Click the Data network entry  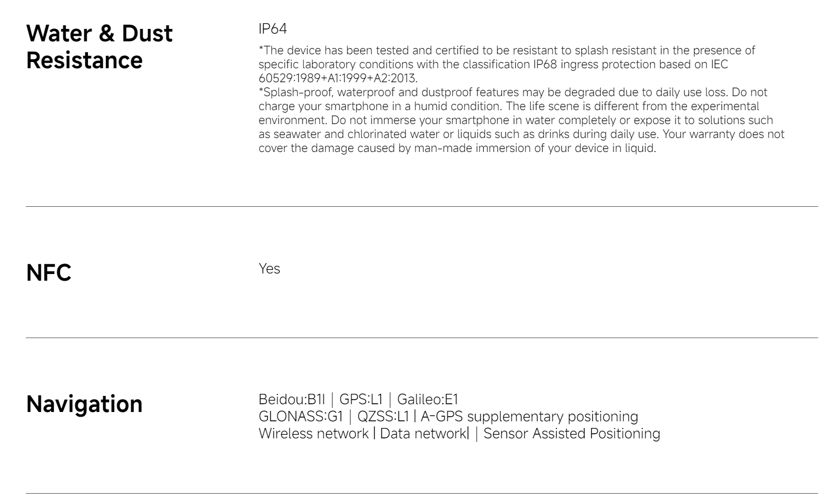(422, 434)
